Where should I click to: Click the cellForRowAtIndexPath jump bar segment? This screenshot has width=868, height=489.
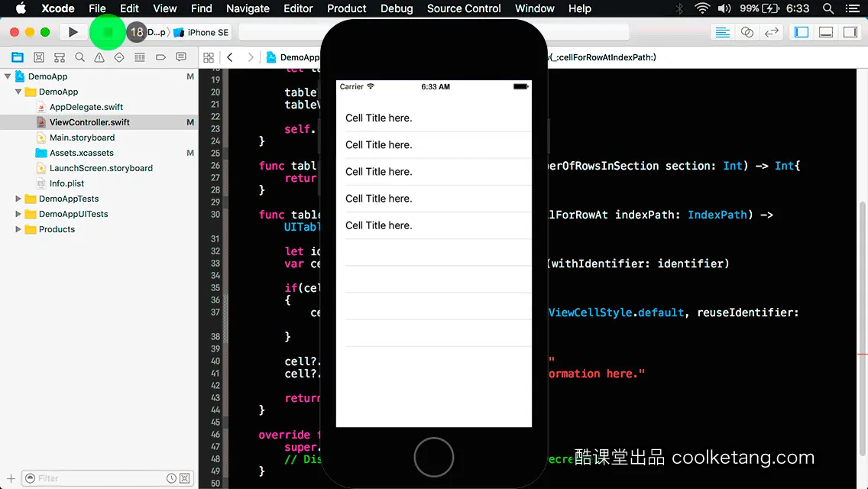(x=602, y=57)
